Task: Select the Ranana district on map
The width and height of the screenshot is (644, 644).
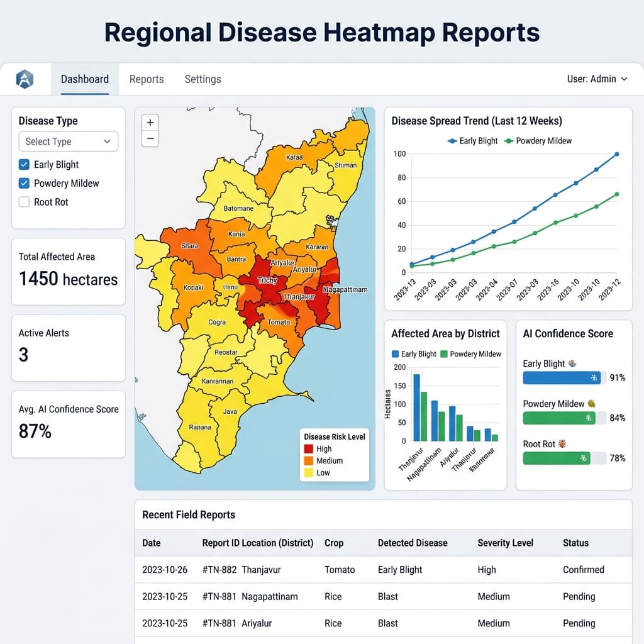Action: pos(200,427)
